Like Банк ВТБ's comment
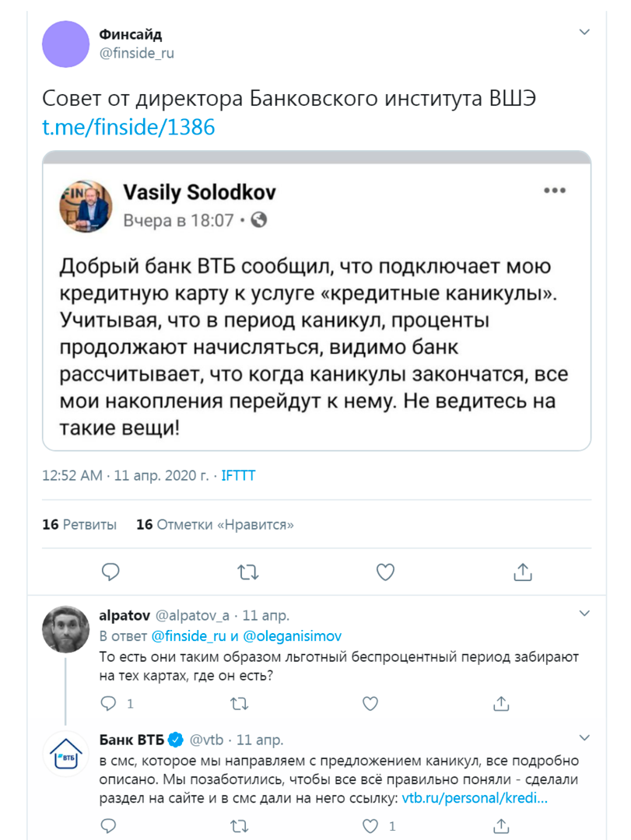This screenshot has height=840, width=631. tap(372, 825)
